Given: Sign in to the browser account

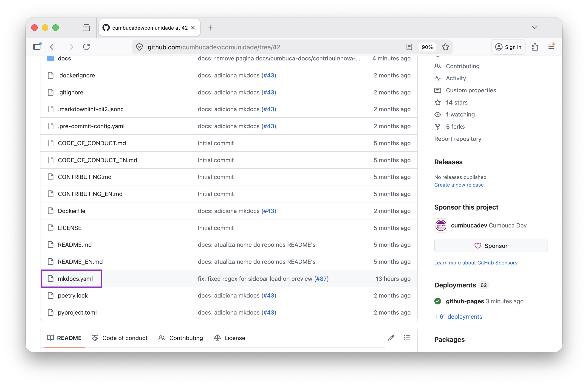Looking at the screenshot, I should click(x=508, y=47).
